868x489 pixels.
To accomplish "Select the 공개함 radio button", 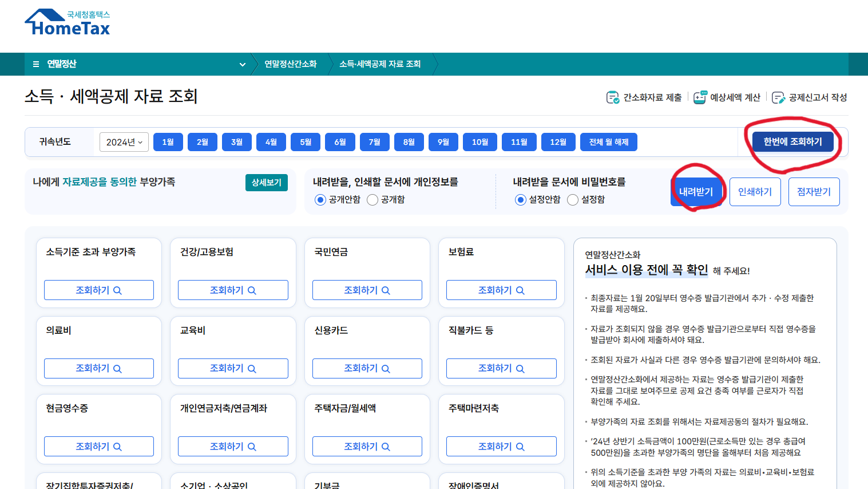I will point(372,200).
